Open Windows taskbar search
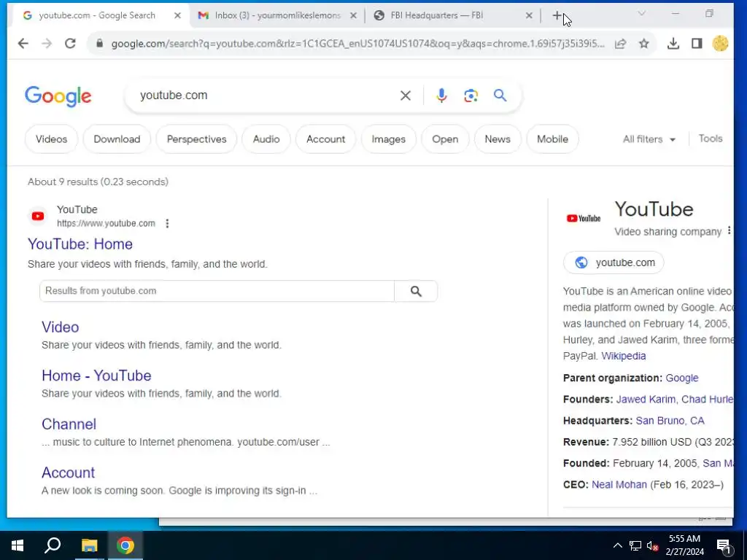 [x=53, y=545]
